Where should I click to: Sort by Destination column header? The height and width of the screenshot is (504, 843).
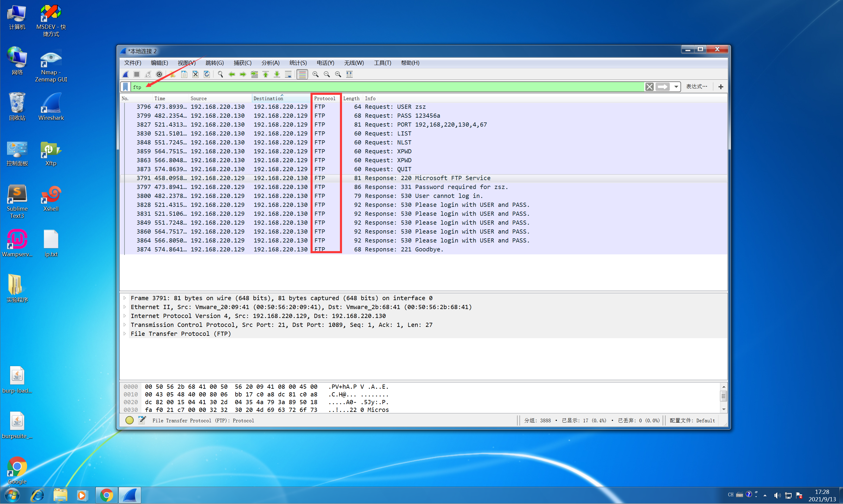[281, 98]
